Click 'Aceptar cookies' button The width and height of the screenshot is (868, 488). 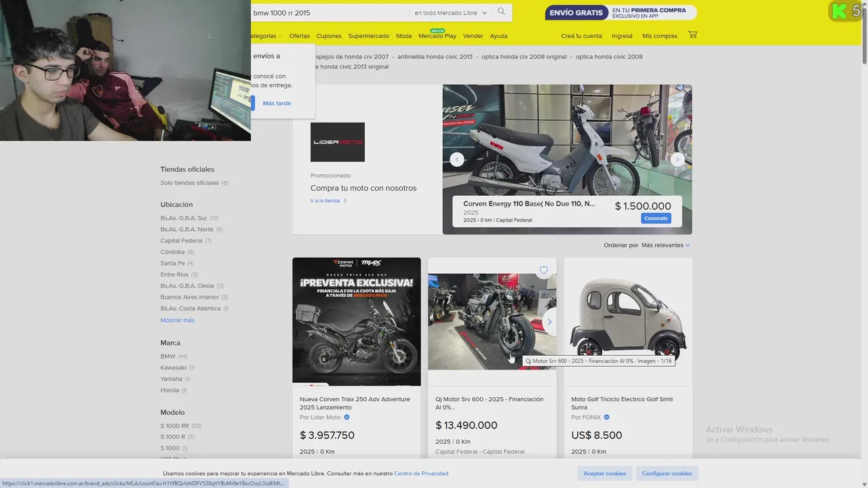pyautogui.click(x=605, y=474)
